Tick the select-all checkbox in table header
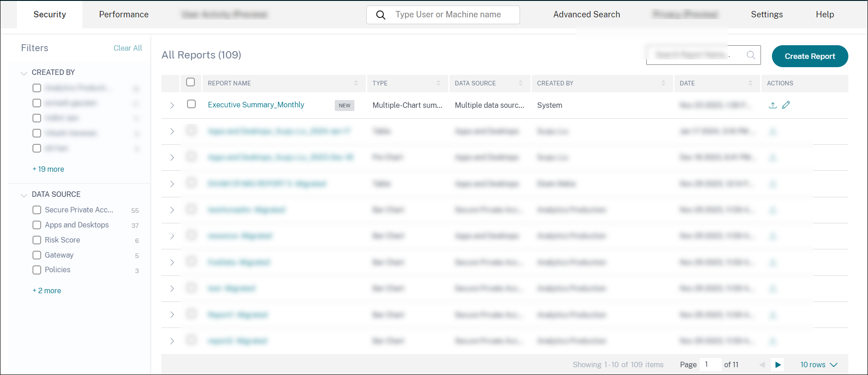 191,82
